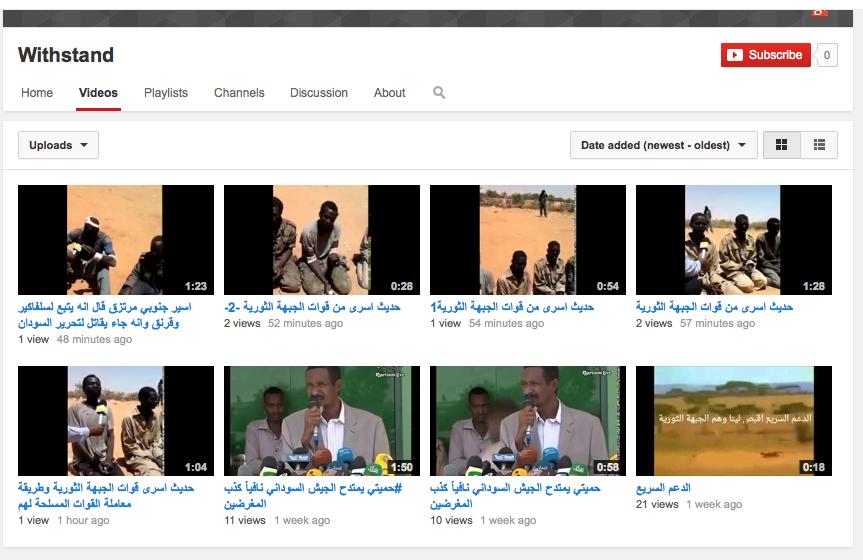Go to the Home tab
The width and height of the screenshot is (863, 560).
click(x=37, y=93)
